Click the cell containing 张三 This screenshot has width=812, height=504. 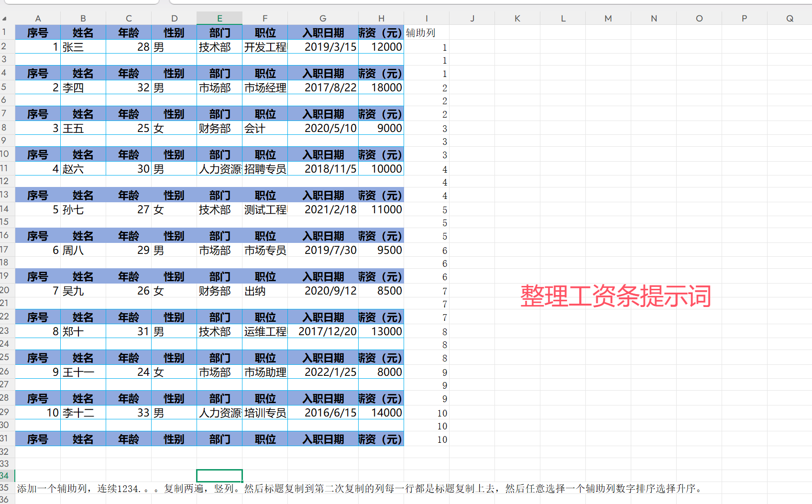tap(83, 47)
